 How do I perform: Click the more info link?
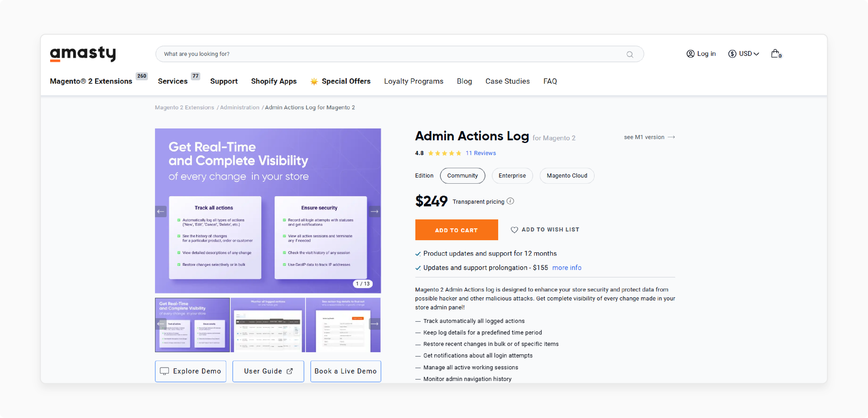[x=566, y=268]
